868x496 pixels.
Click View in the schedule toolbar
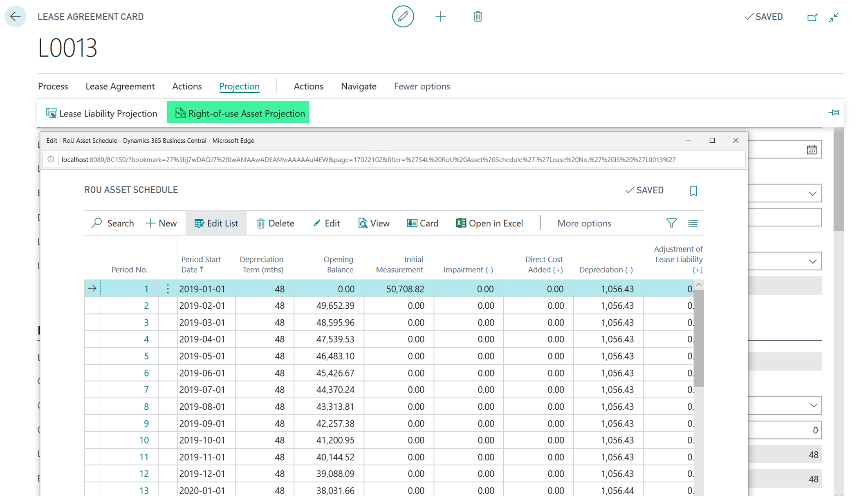tap(374, 223)
